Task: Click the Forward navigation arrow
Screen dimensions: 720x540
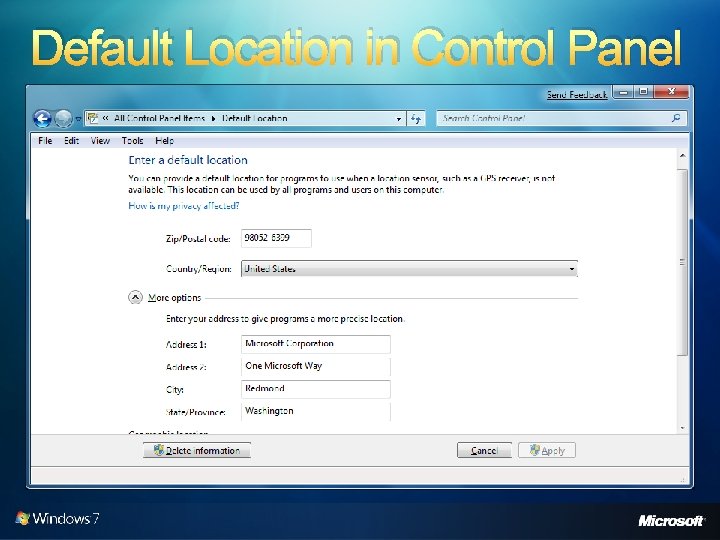Action: click(x=63, y=119)
